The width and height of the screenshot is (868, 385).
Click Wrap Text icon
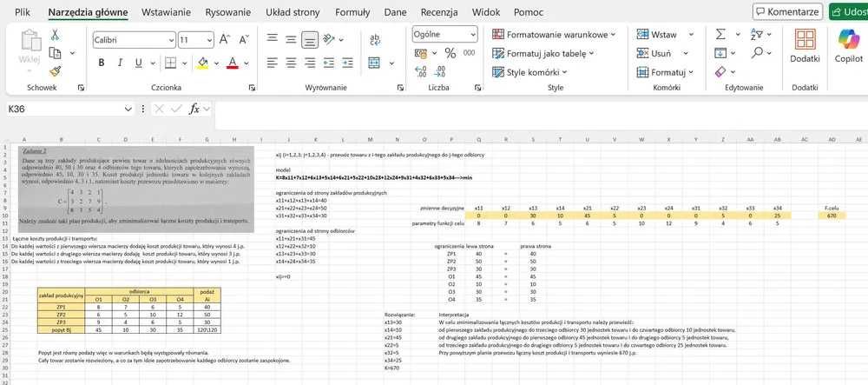click(x=375, y=39)
